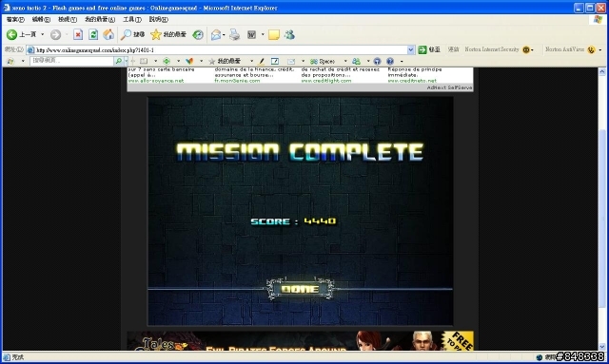This screenshot has width=609, height=364.
Task: Click the Edit page icon in the toolbar
Action: click(x=251, y=35)
